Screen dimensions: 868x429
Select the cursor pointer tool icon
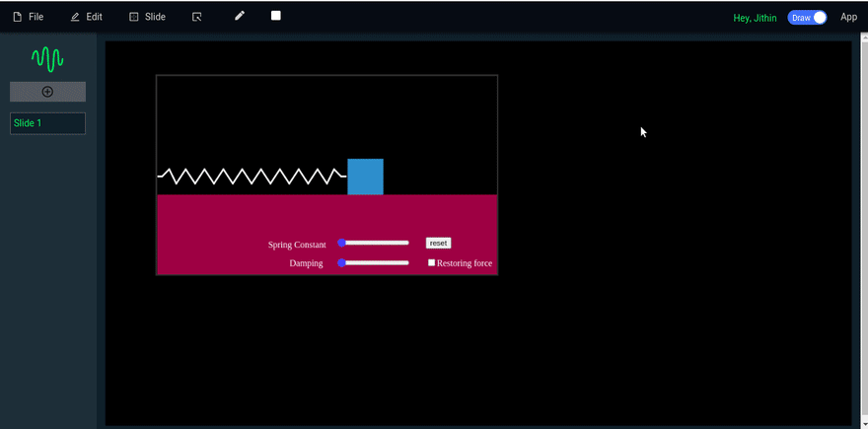pos(196,17)
